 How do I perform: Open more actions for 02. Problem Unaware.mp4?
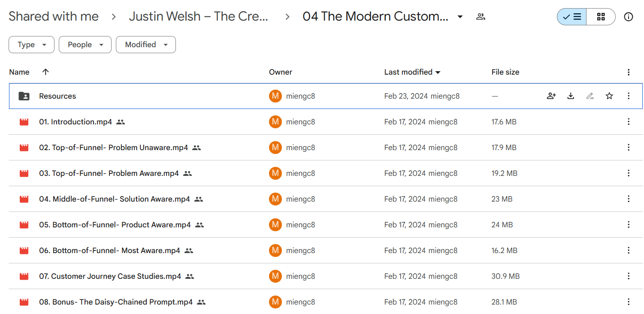click(629, 148)
